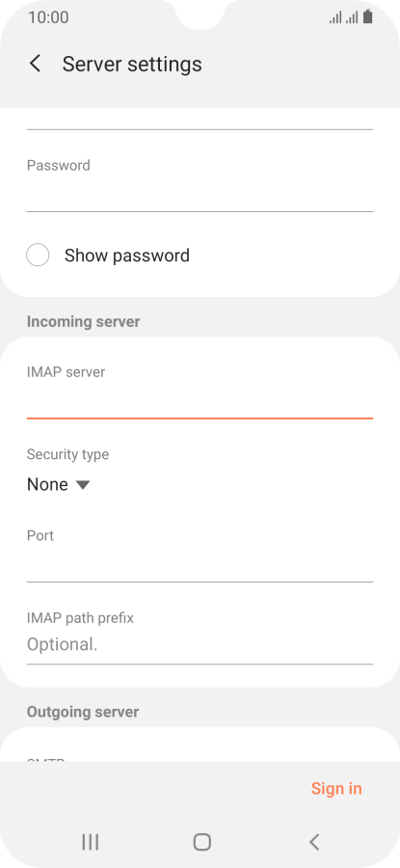Tap the first signal strength icon
The image size is (400, 868).
pyautogui.click(x=335, y=17)
